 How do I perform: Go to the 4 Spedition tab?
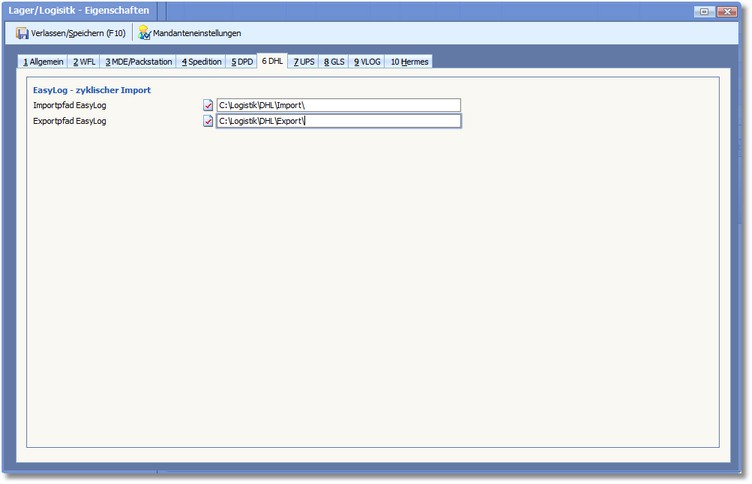point(200,62)
